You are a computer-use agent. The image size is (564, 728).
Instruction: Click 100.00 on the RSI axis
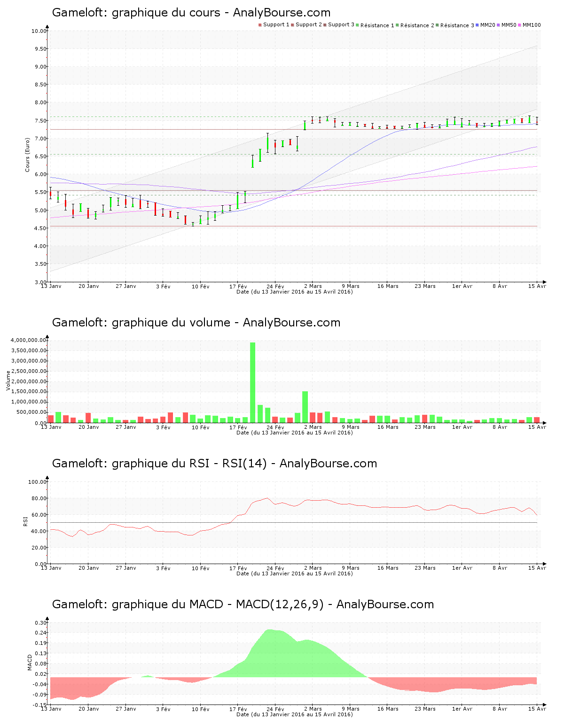(x=38, y=482)
